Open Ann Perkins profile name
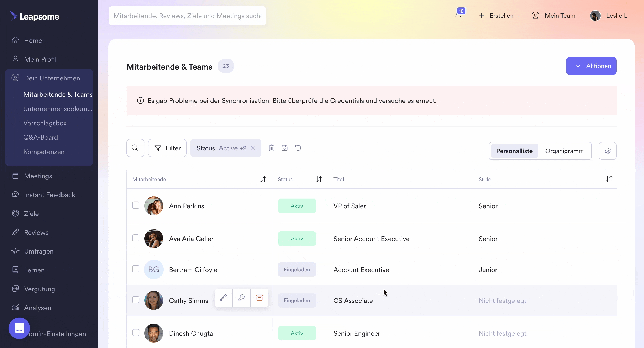This screenshot has height=348, width=644. point(186,206)
